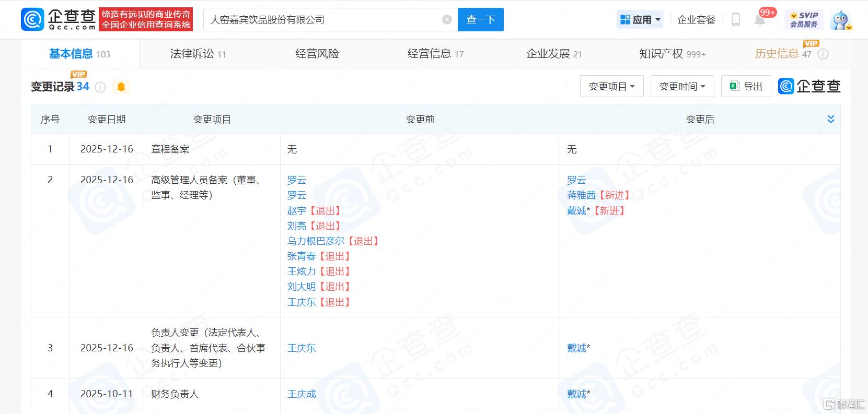Open 刘大明 profile link
This screenshot has height=414, width=868.
tap(302, 287)
